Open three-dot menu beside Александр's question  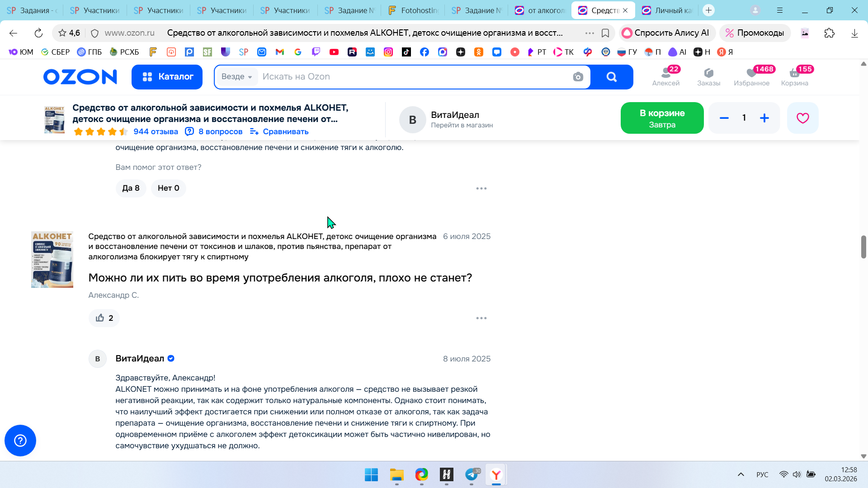[481, 318]
